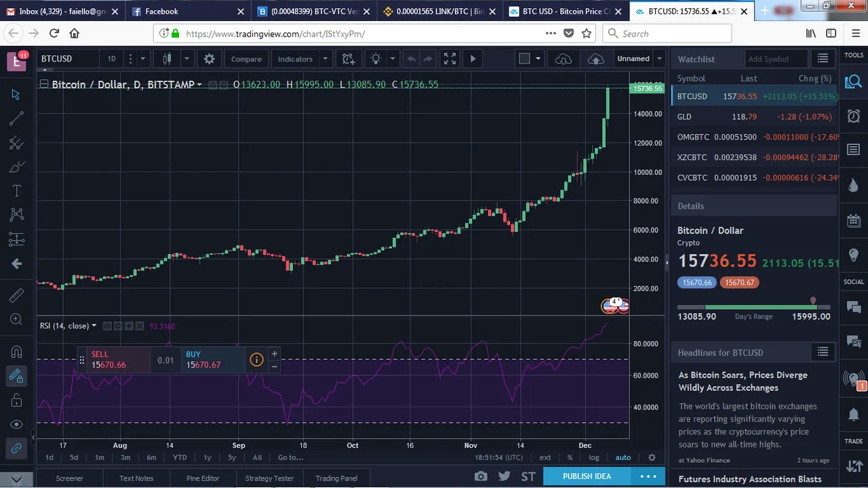Click the save chart cloud upload icon

(x=595, y=59)
